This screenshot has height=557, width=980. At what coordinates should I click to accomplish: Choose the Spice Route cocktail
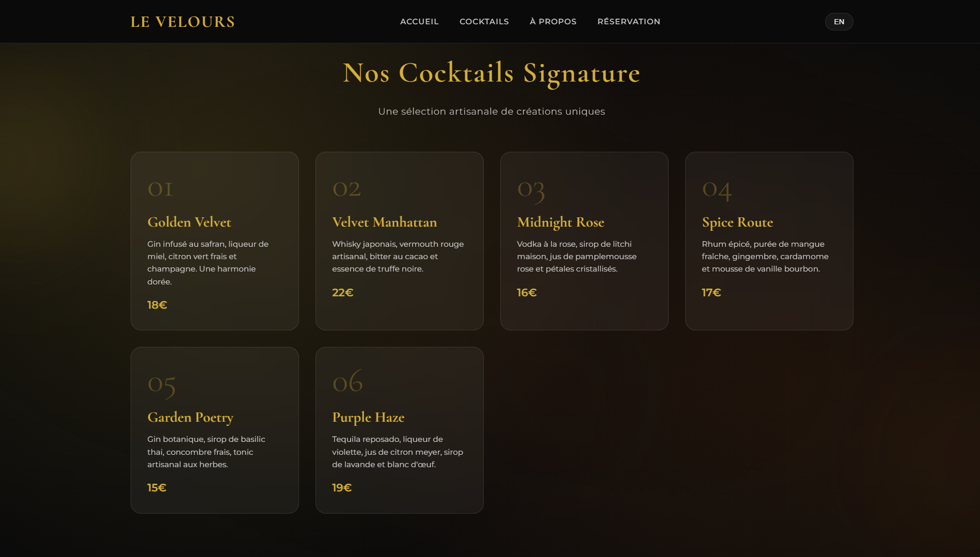click(x=738, y=222)
